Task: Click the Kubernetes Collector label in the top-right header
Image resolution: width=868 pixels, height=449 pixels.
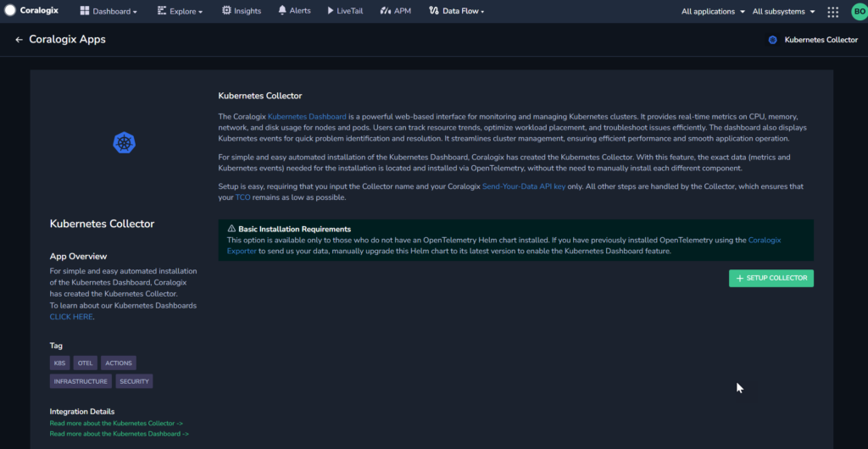Action: (x=821, y=40)
